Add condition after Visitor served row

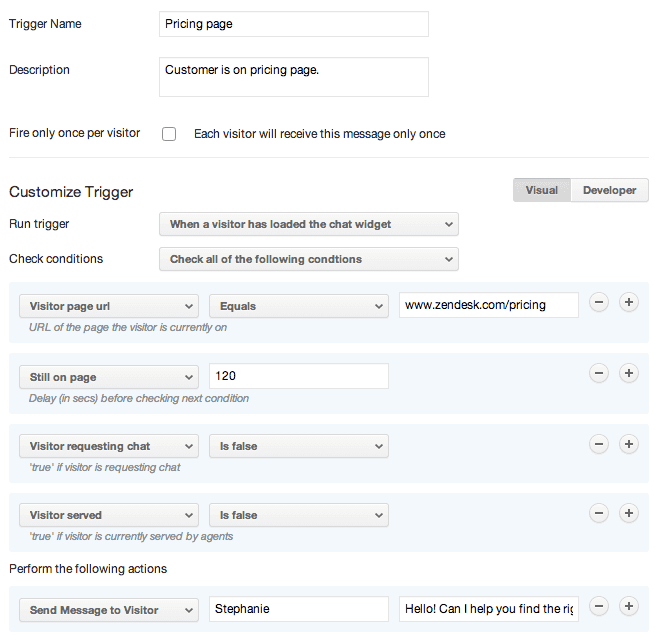point(629,513)
